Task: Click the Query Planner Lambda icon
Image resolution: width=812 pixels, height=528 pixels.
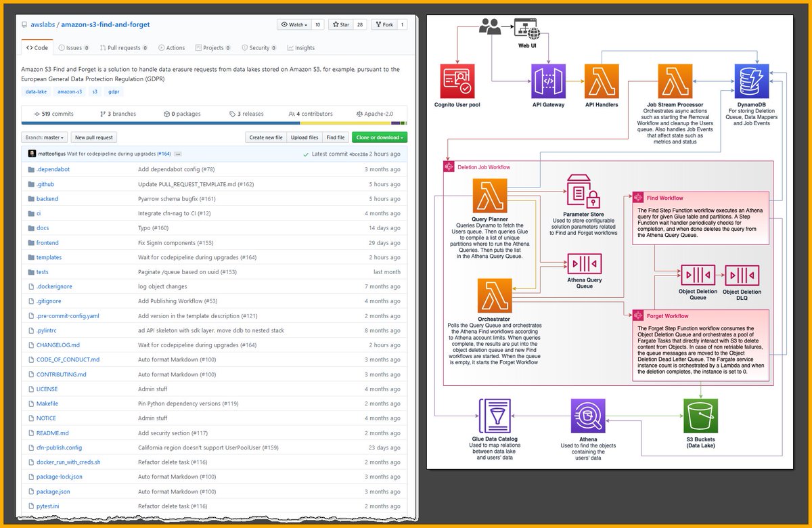Action: [x=490, y=196]
